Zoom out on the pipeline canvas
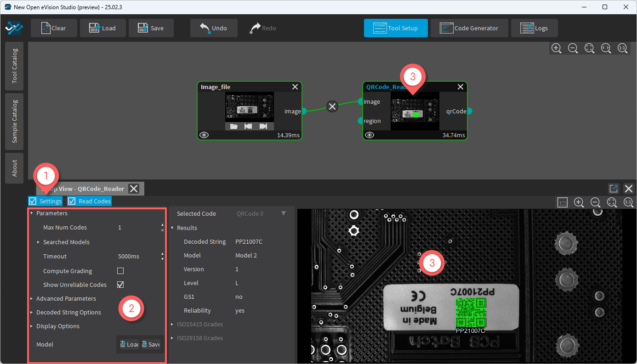 tap(573, 48)
